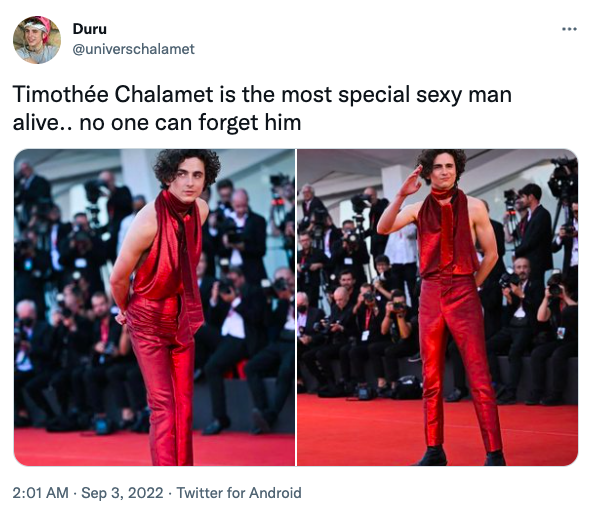Click the Sep 3, 2022 date
Image resolution: width=591 pixels, height=509 pixels.
point(122,493)
